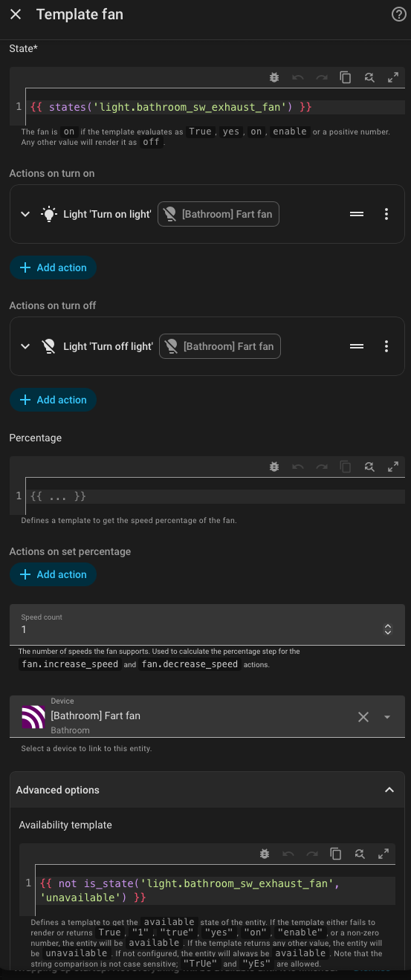The width and height of the screenshot is (411, 980).
Task: Open the Device dropdown arrow
Action: coord(387,717)
